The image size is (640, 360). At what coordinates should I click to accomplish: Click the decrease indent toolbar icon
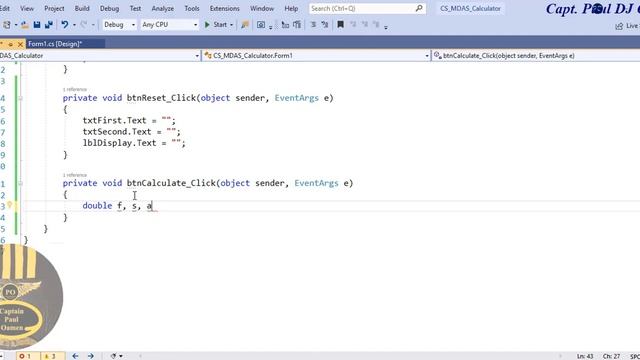285,25
